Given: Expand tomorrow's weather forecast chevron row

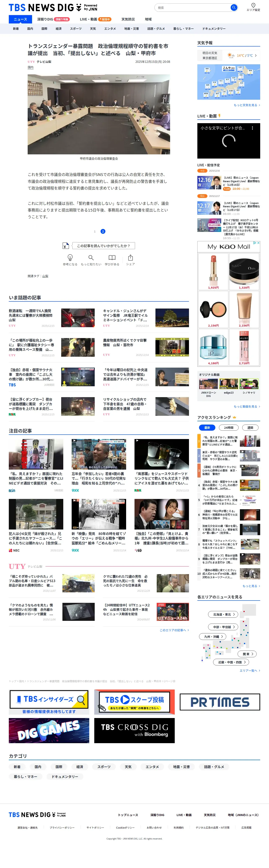Looking at the screenshot, I should click(x=229, y=56).
